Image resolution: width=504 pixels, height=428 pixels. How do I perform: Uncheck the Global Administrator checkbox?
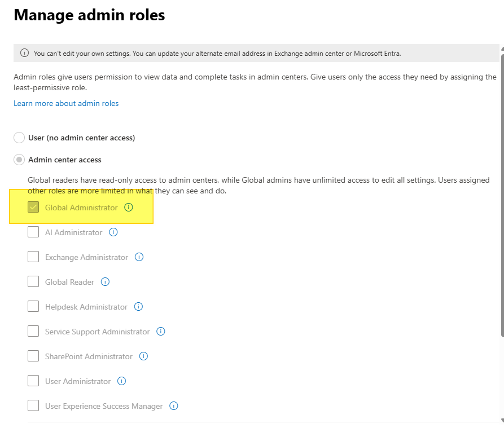(x=33, y=207)
